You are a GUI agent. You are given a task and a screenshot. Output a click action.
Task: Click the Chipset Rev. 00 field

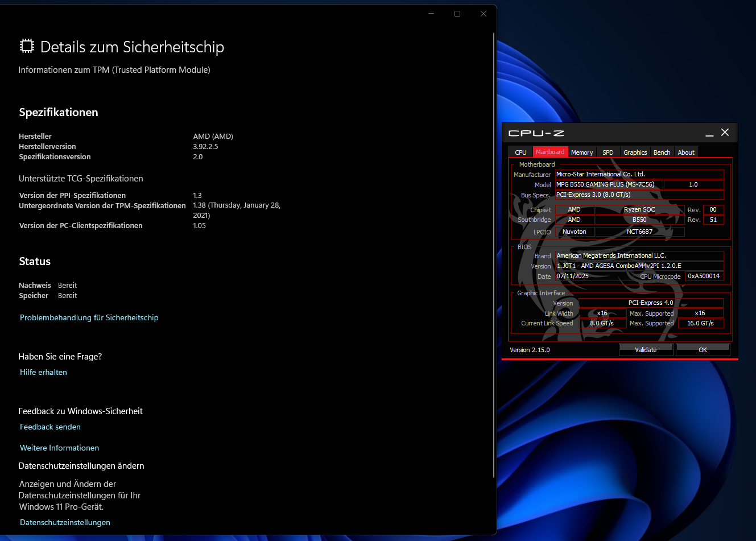[x=713, y=209]
